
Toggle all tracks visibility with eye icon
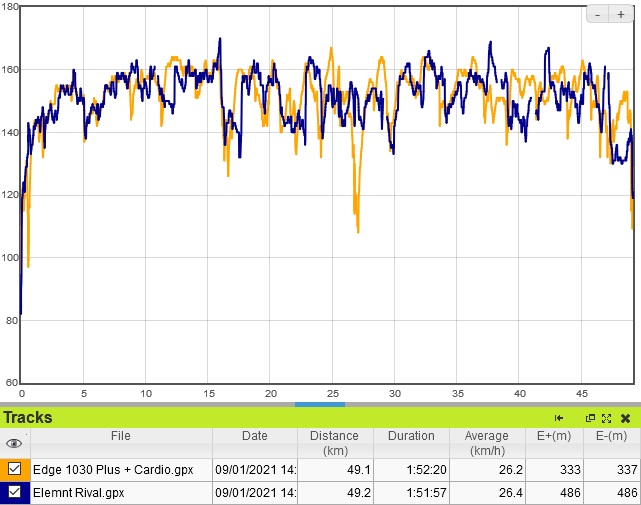coord(14,443)
